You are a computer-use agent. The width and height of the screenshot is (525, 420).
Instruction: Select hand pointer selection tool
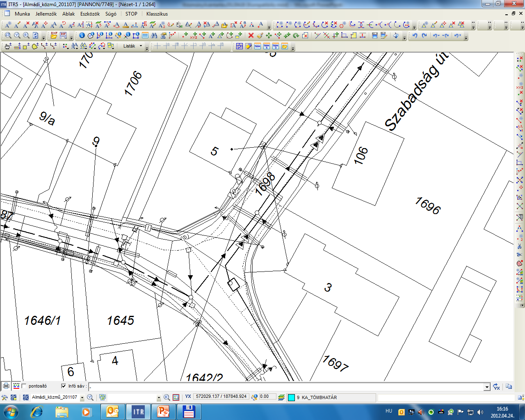(x=8, y=46)
